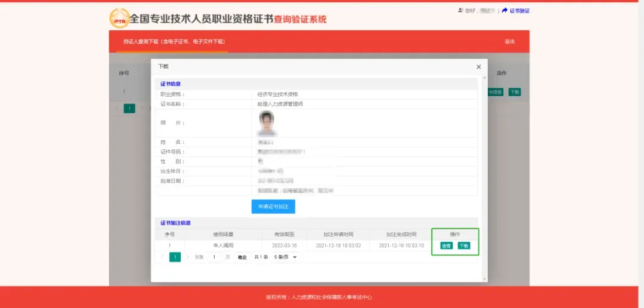
Task: Click the partially hidden 证书信息 background button
Action: pyautogui.click(x=496, y=92)
